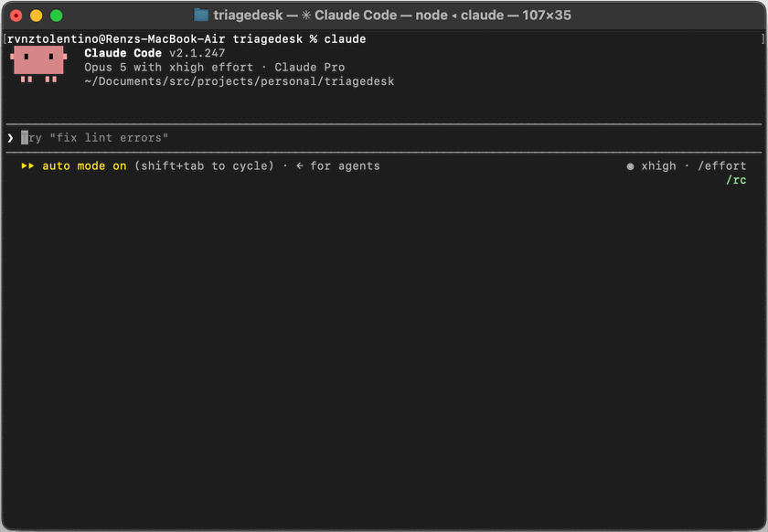The width and height of the screenshot is (768, 532).
Task: Click the 'Claude Pro' plan text
Action: [310, 67]
